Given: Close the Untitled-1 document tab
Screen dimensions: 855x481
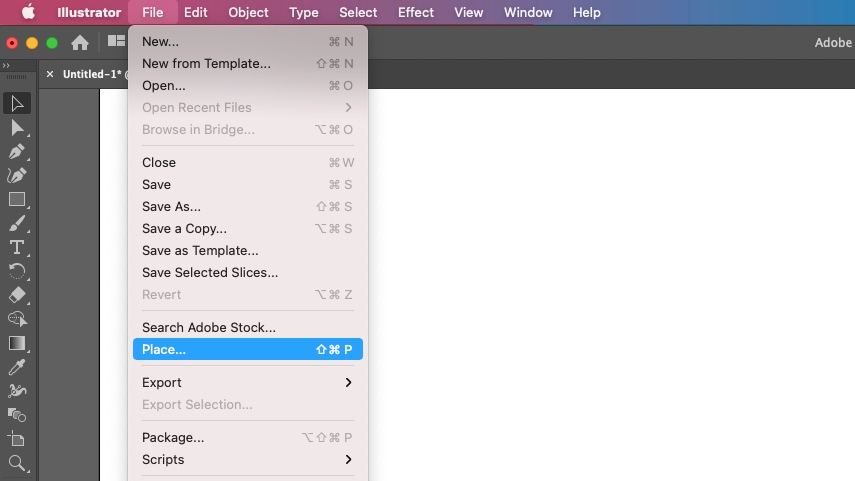Looking at the screenshot, I should (x=50, y=74).
